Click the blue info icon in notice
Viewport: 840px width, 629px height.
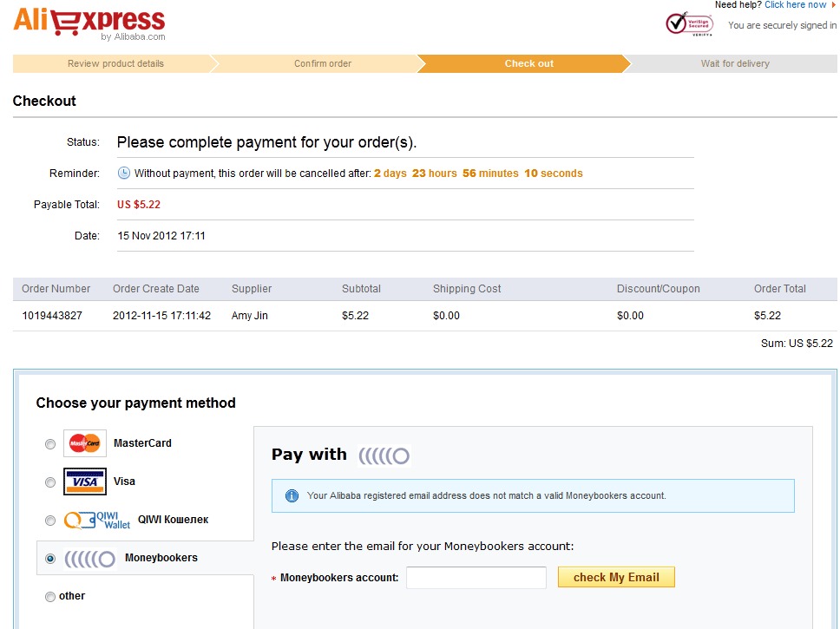tap(292, 495)
